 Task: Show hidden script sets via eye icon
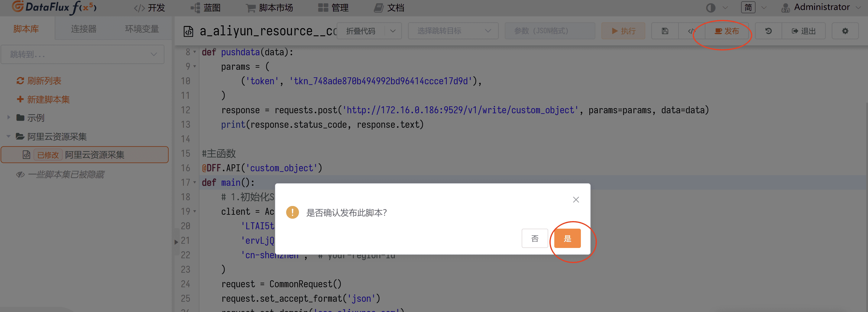pyautogui.click(x=20, y=174)
